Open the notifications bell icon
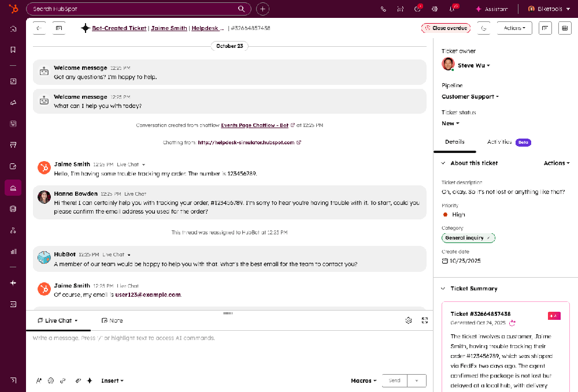This screenshot has width=578, height=392. (x=452, y=9)
